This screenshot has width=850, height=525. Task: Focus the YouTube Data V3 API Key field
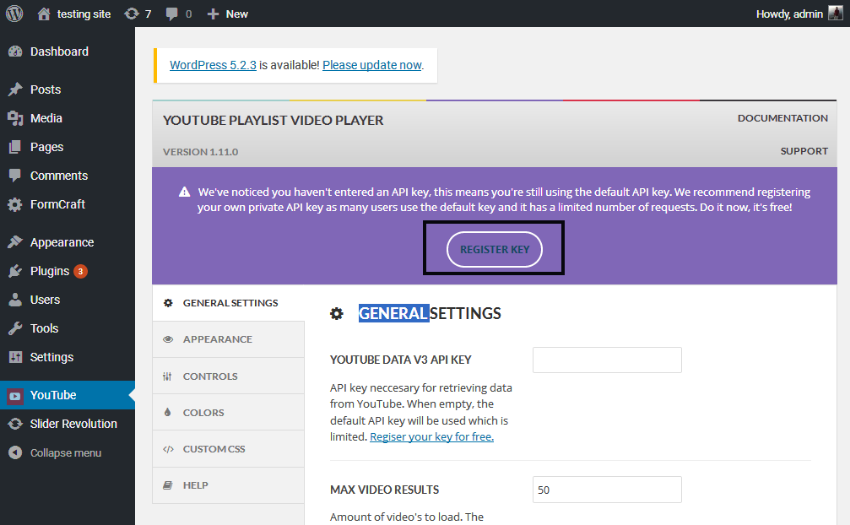tap(607, 360)
